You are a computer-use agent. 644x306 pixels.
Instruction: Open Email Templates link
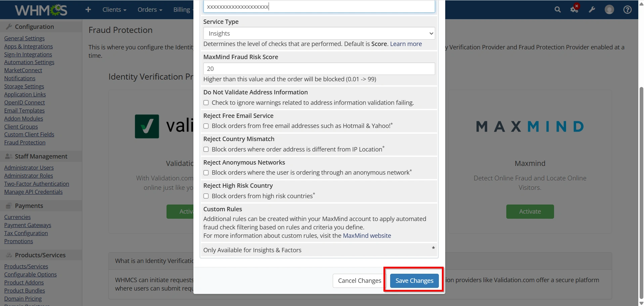24,111
